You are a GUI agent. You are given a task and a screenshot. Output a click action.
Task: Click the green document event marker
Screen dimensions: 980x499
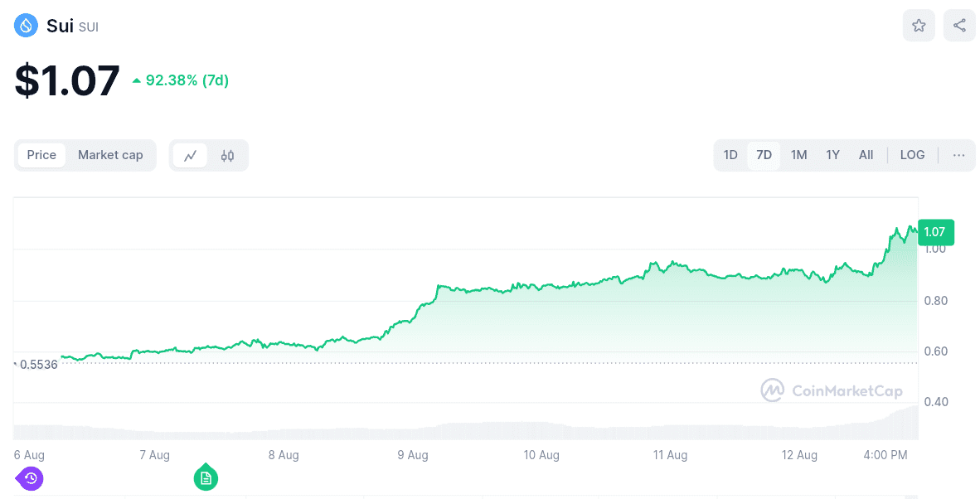tap(206, 477)
